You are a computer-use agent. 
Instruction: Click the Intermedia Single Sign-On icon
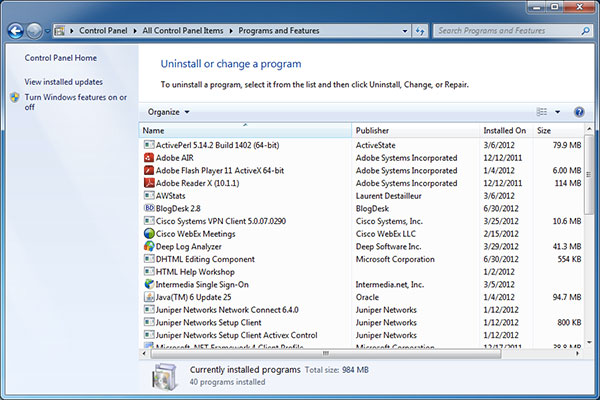point(149,284)
